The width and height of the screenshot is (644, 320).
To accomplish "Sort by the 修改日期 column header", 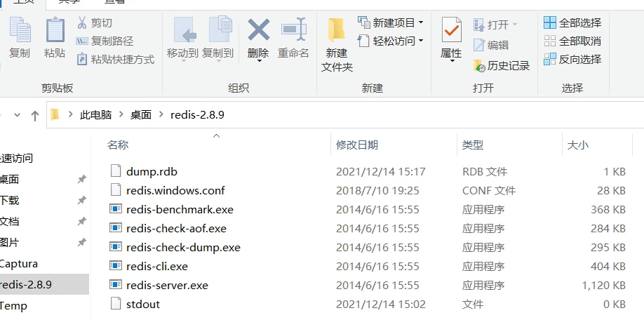I will coord(357,145).
